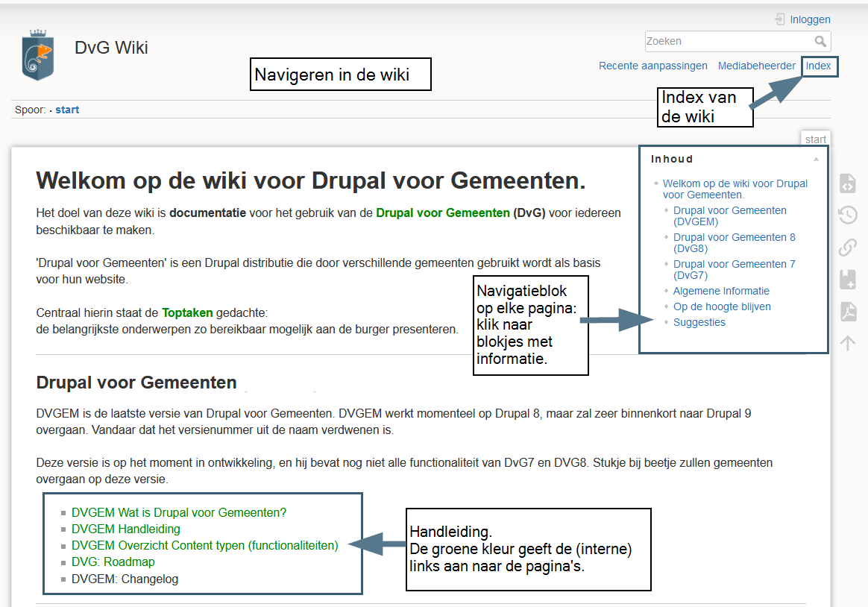The image size is (868, 607).
Task: Click the magnifier search icon
Action: point(820,42)
